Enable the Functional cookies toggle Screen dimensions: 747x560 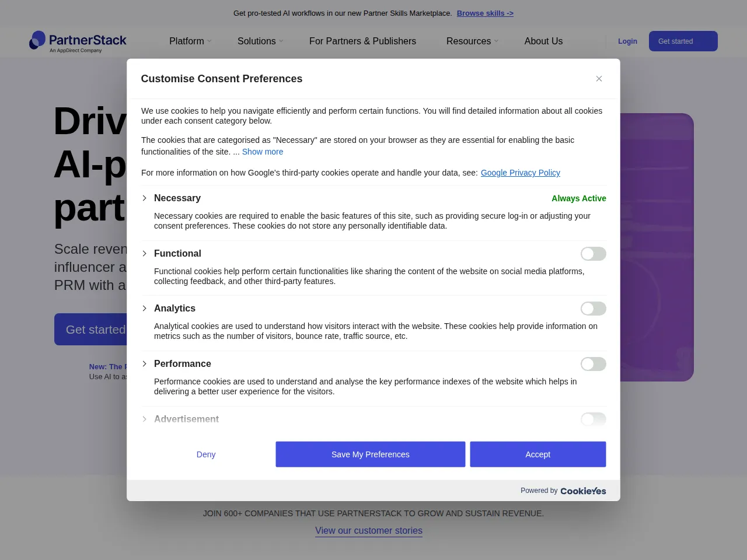[594, 254]
